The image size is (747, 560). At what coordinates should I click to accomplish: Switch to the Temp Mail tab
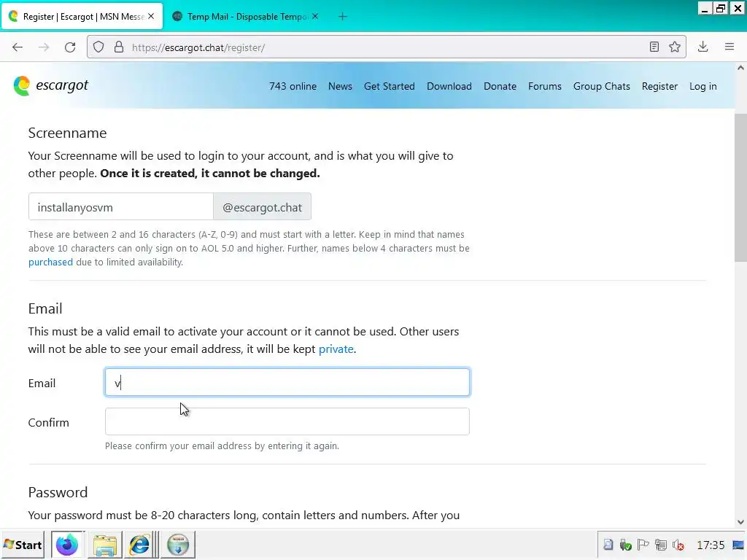(x=246, y=16)
